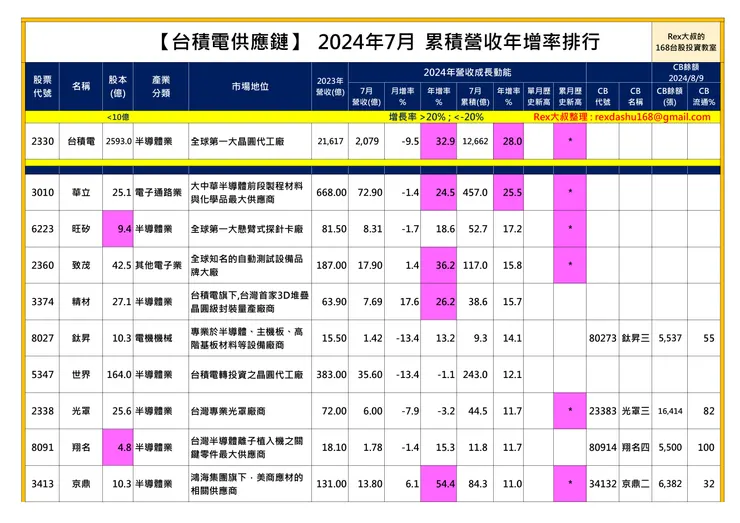Screen dimensions: 740x523
Task: Select the 7月累積(億) column header
Action: (x=475, y=96)
